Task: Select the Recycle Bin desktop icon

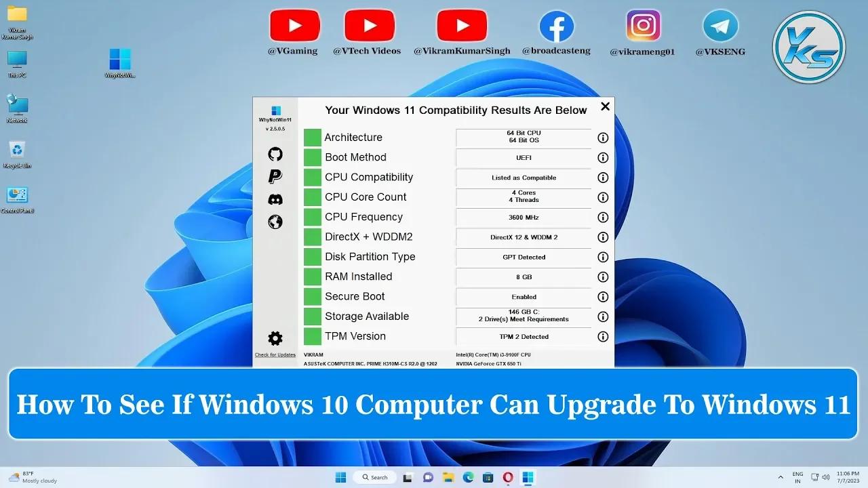Action: click(x=17, y=155)
